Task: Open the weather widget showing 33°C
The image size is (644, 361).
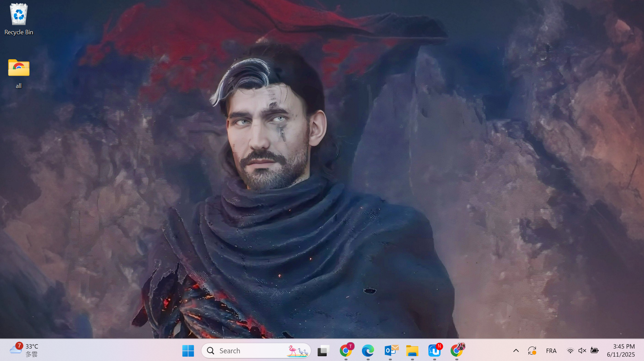Action: pos(24,350)
